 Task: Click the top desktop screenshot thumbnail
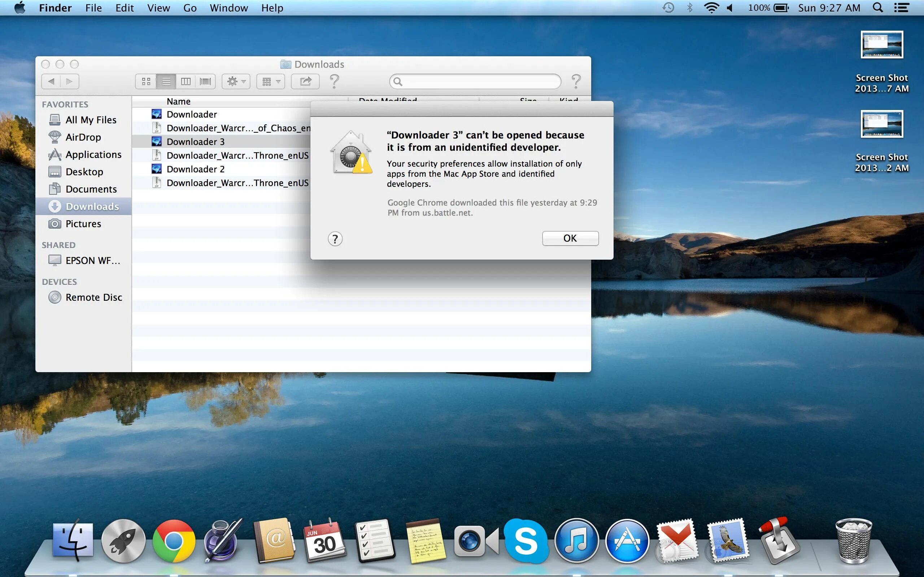[881, 45]
